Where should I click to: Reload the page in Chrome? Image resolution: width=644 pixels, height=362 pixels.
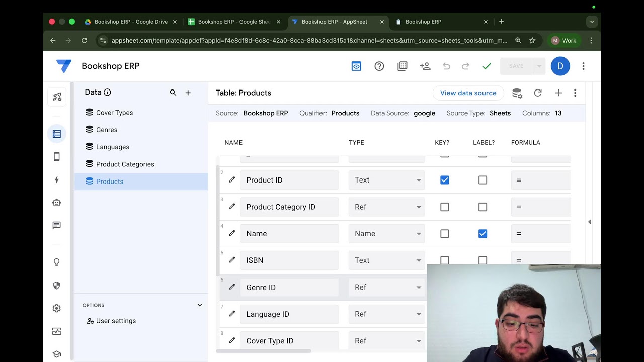84,41
